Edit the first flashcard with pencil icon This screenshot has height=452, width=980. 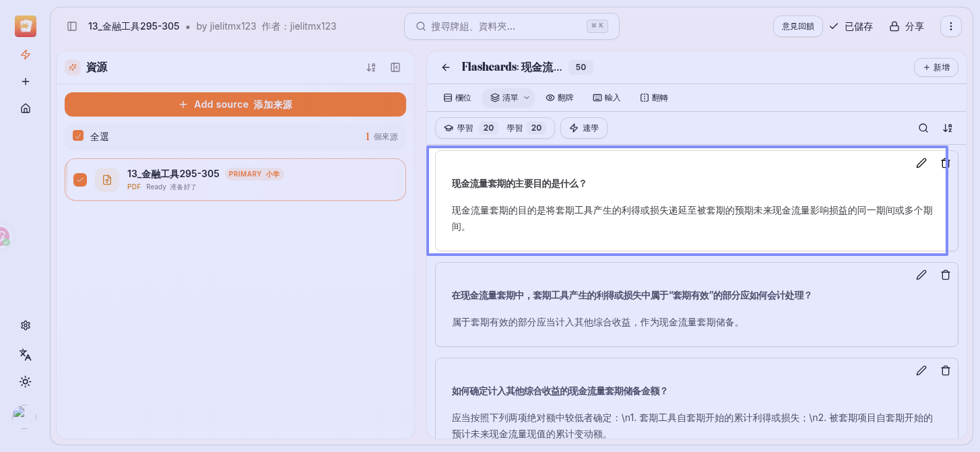(x=921, y=163)
